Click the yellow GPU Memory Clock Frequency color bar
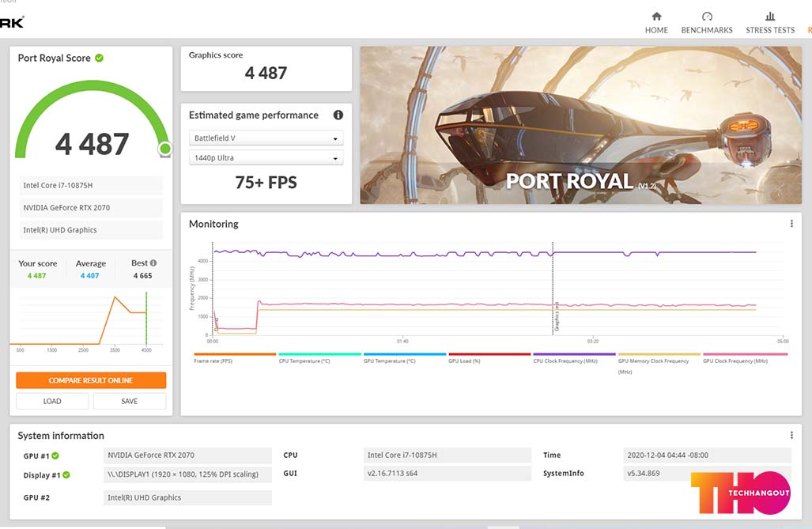 pos(659,354)
